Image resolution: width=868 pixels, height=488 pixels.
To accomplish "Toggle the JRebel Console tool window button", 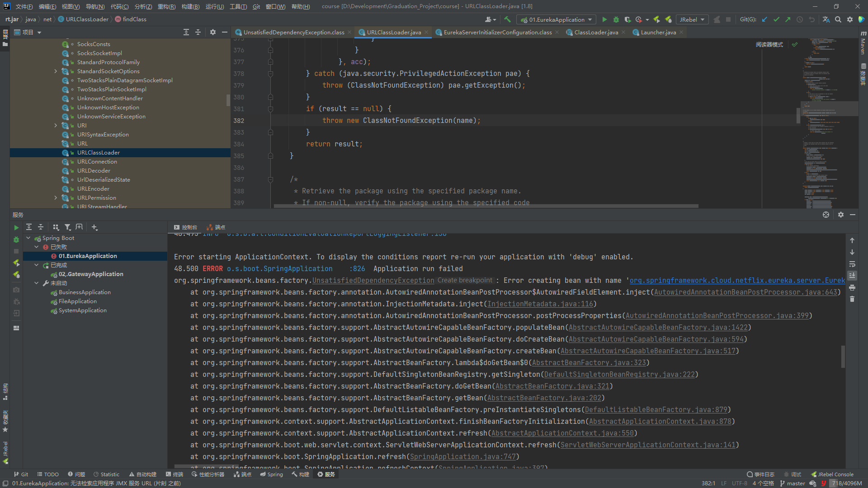I will click(832, 474).
